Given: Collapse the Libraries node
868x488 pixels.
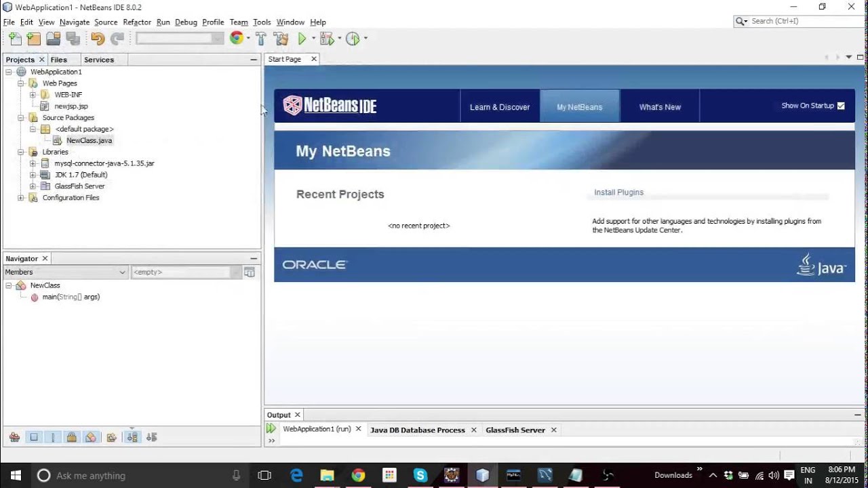Looking at the screenshot, I should (21, 152).
